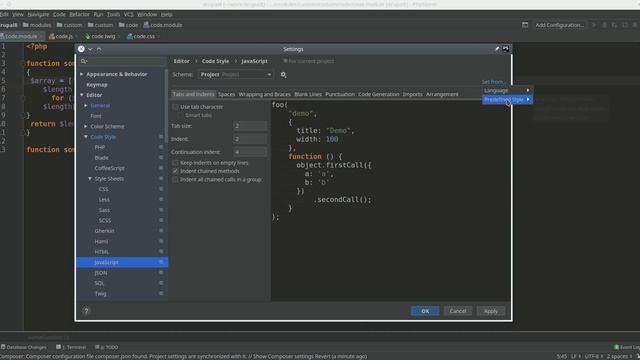Click the Apply button

[491, 311]
